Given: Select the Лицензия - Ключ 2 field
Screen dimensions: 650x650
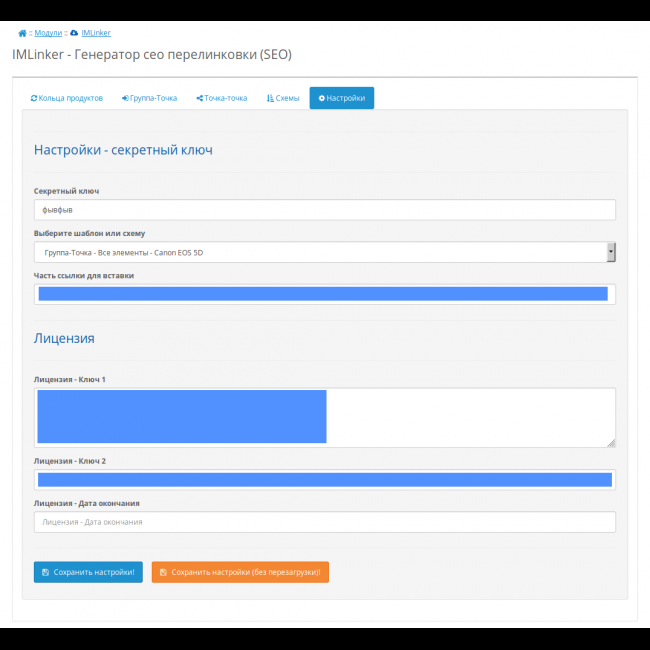Looking at the screenshot, I should pos(324,480).
